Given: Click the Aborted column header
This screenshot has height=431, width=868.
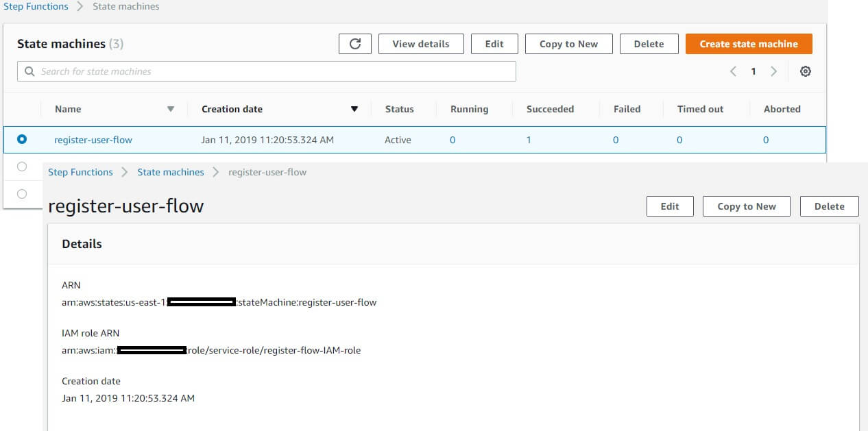Looking at the screenshot, I should (x=782, y=109).
